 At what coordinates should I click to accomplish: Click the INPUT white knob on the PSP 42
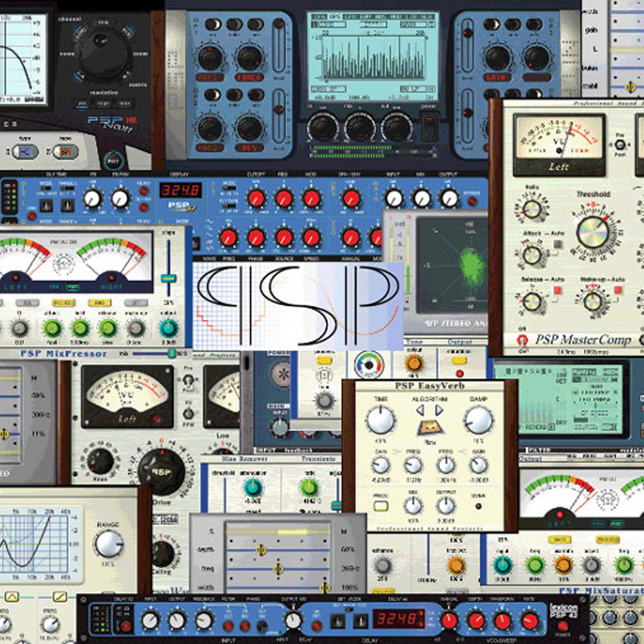[x=150, y=620]
